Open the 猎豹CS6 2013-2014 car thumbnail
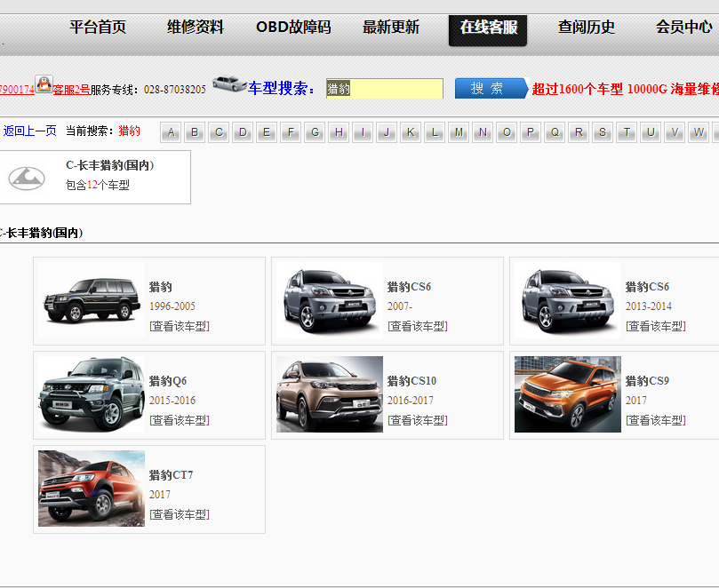Image resolution: width=719 pixels, height=588 pixels. pos(568,300)
